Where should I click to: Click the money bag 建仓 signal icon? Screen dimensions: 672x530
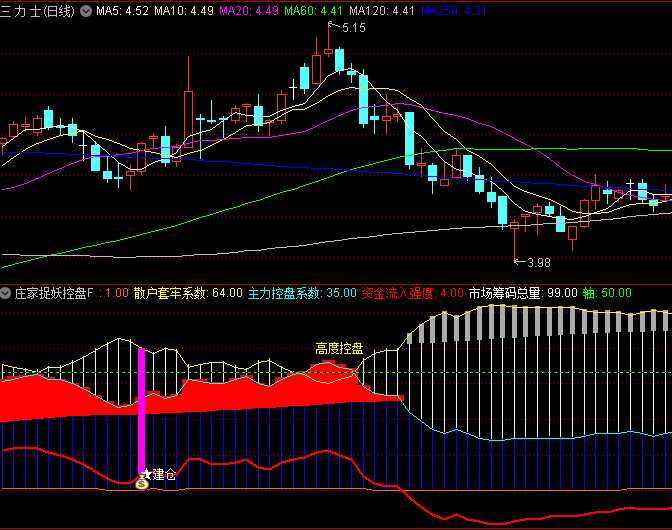pos(142,484)
